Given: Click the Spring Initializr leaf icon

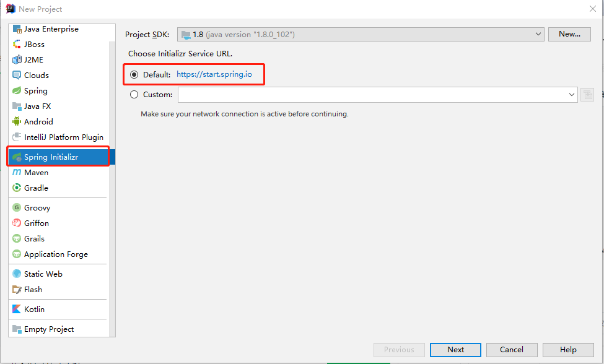Looking at the screenshot, I should [x=17, y=157].
